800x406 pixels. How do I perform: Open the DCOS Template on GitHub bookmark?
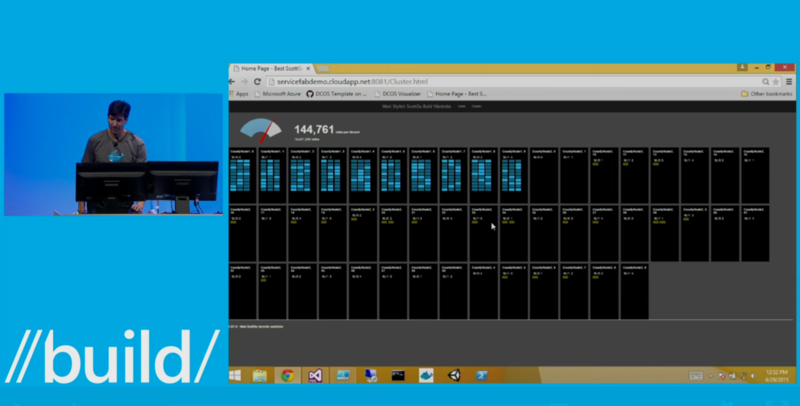click(x=336, y=94)
